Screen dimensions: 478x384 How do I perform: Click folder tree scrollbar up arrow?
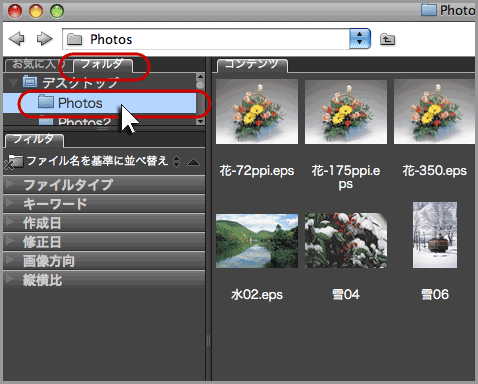[200, 77]
